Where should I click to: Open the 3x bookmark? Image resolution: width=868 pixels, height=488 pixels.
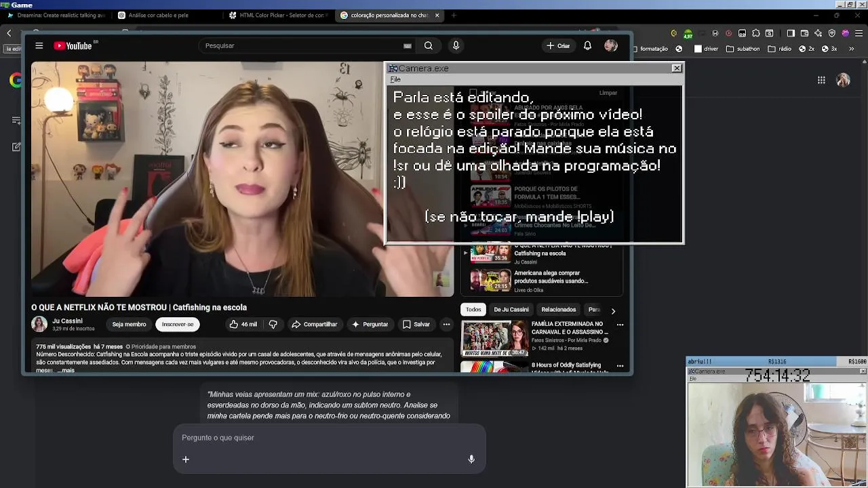pyautogui.click(x=829, y=49)
